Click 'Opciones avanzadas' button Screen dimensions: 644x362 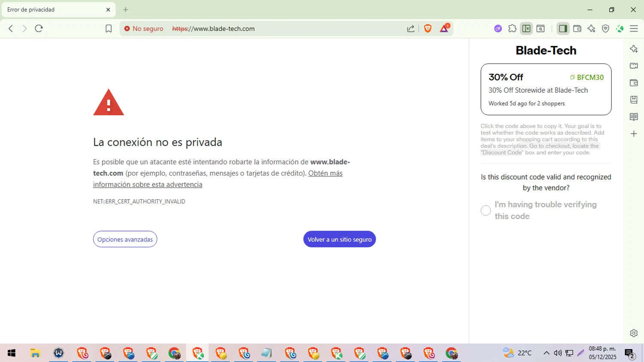[125, 239]
